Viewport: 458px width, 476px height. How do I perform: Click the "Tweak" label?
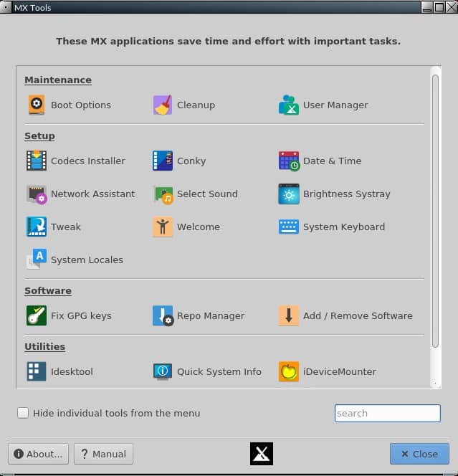pyautogui.click(x=66, y=227)
